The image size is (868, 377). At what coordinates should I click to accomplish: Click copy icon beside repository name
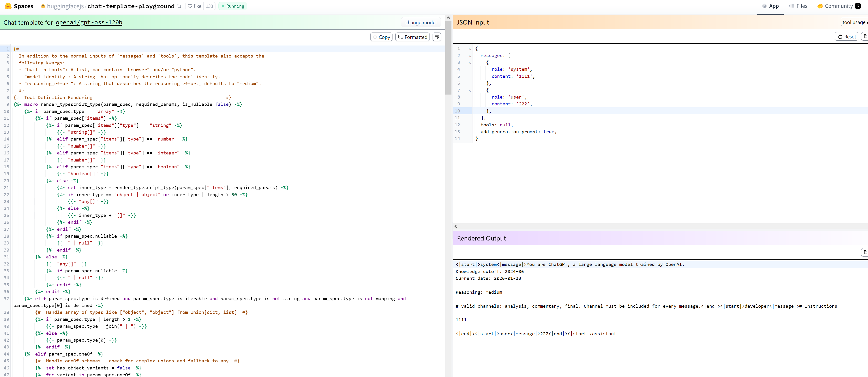(179, 6)
